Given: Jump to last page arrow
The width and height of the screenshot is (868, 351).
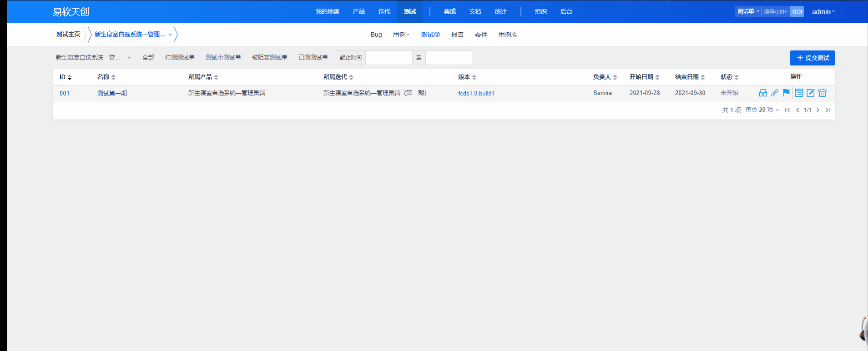Looking at the screenshot, I should pyautogui.click(x=828, y=110).
